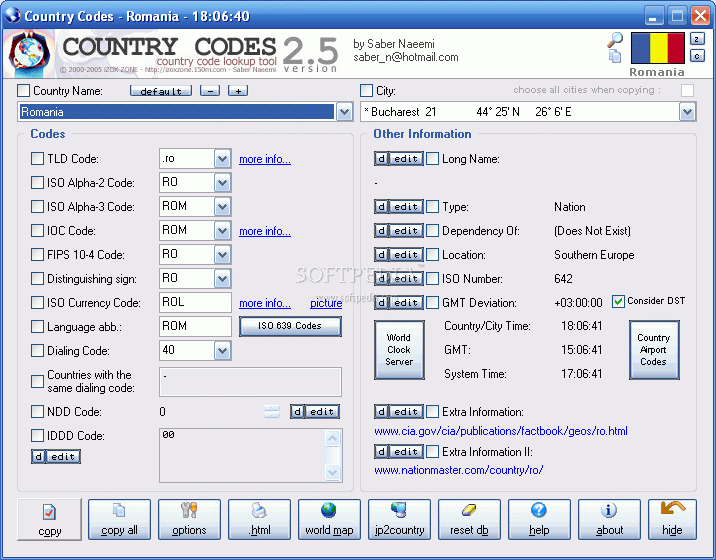Click the ISO Currency Code ROL field
Screen dimensions: 716x560
195,302
